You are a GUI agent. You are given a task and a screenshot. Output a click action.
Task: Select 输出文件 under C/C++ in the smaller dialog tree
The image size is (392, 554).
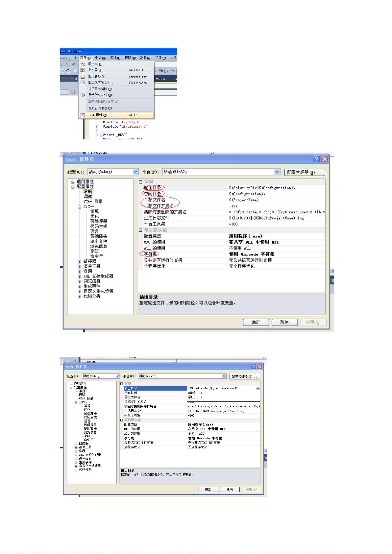(x=90, y=429)
